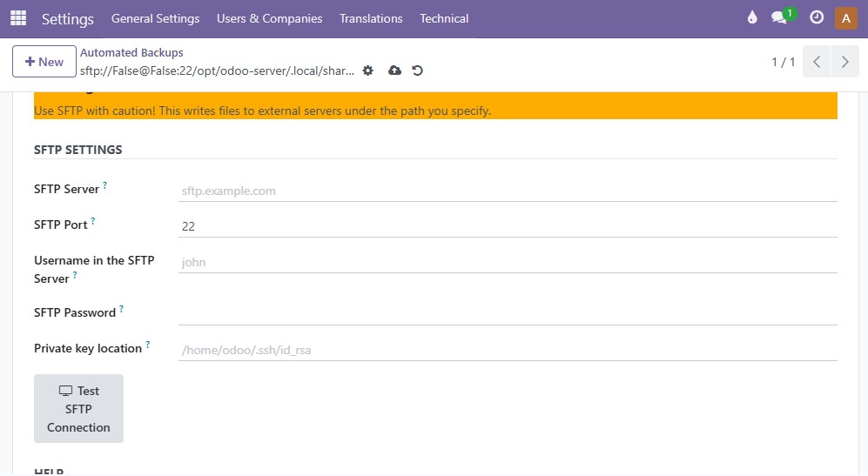The width and height of the screenshot is (868, 476).
Task: Click the cloud upload save icon
Action: (394, 70)
